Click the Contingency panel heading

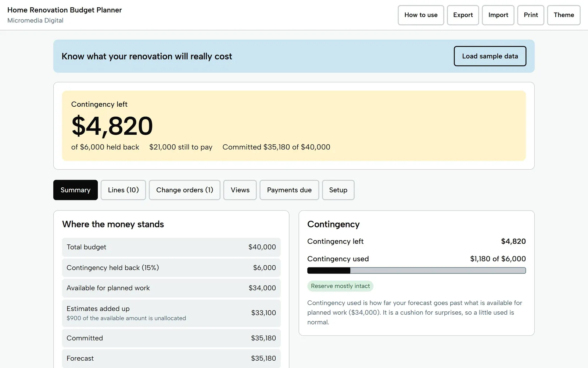[x=333, y=224]
